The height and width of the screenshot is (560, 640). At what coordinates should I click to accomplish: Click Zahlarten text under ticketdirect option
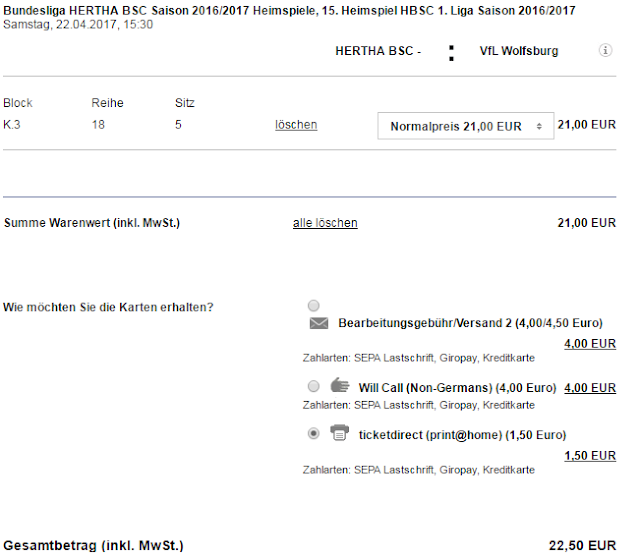pos(419,470)
